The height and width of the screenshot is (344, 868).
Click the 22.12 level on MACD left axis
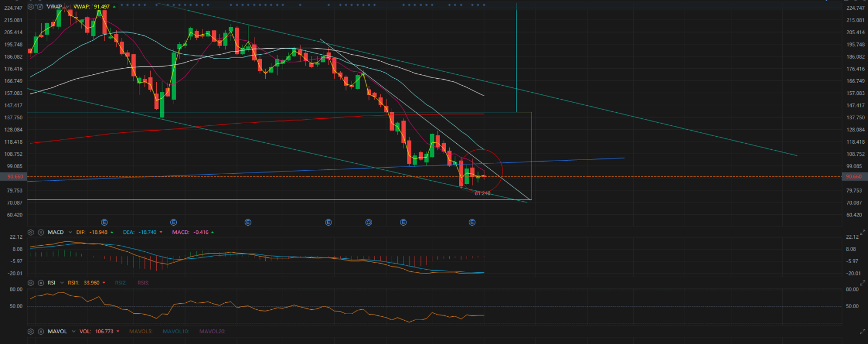click(16, 237)
